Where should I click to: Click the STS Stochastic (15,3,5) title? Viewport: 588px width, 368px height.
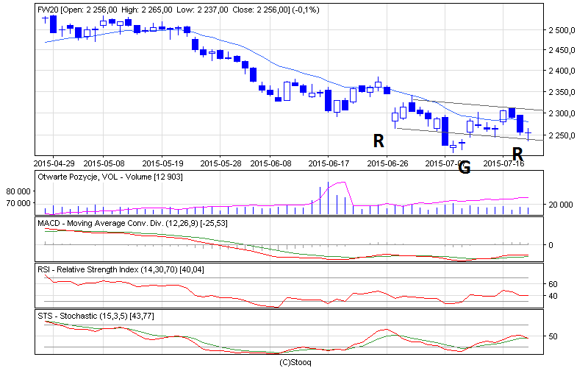click(96, 316)
